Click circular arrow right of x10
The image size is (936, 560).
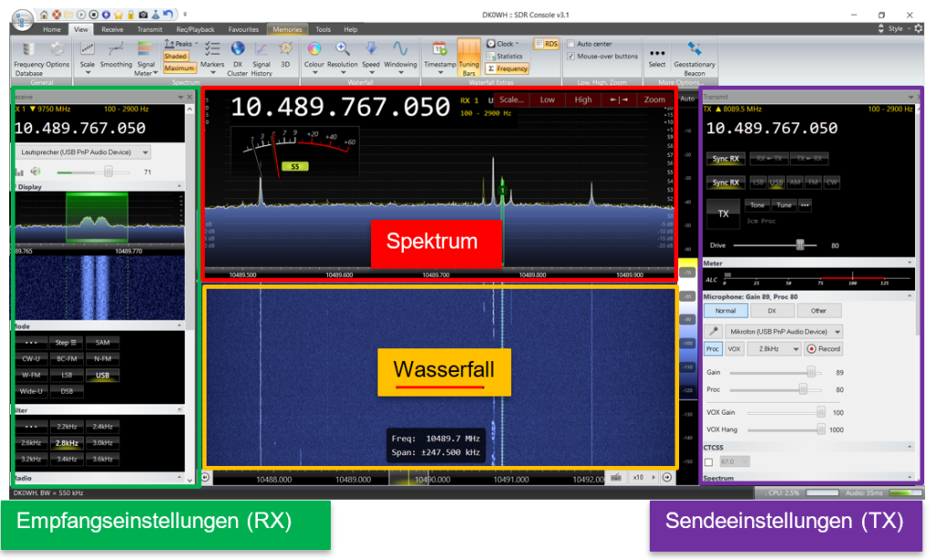tap(667, 478)
